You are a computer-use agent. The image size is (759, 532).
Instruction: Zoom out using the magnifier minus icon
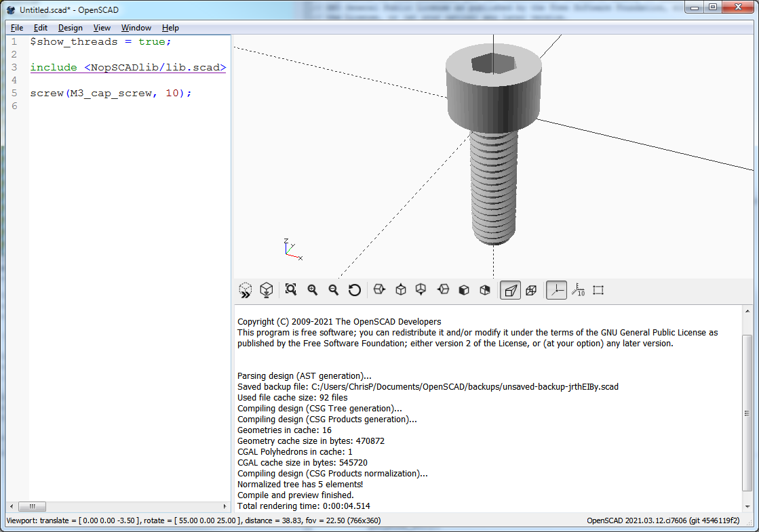coord(333,290)
